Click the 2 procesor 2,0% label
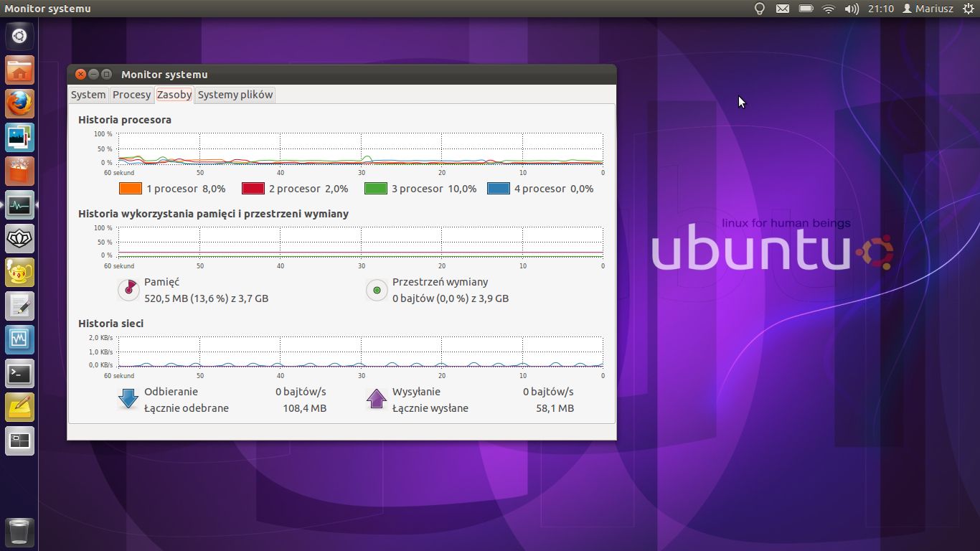 click(308, 189)
